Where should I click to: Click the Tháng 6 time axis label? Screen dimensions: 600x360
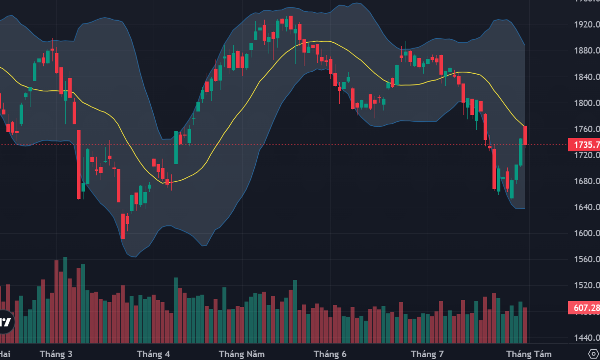pyautogui.click(x=330, y=354)
